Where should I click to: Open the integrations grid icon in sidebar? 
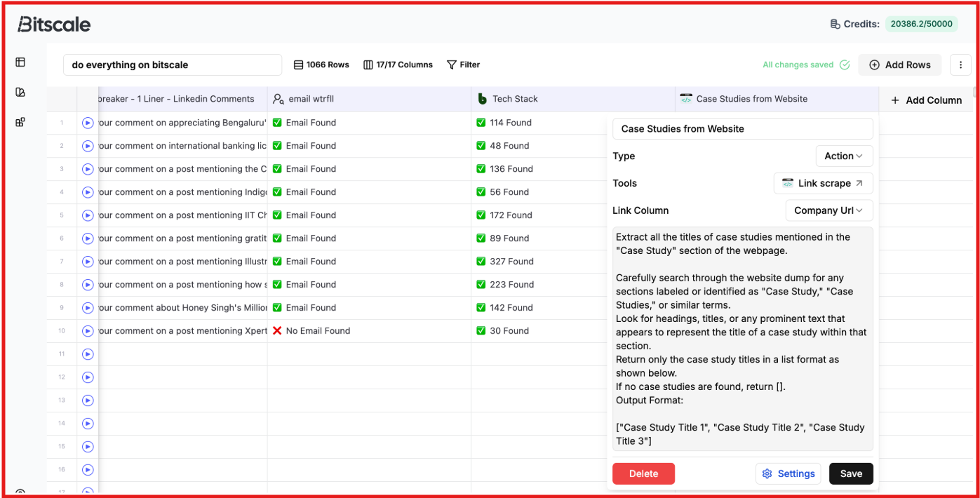pyautogui.click(x=20, y=122)
